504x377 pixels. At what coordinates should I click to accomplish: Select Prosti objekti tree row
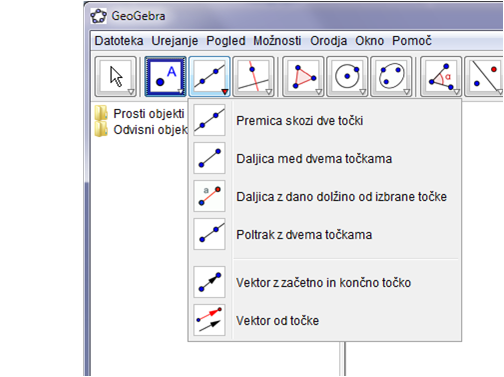coord(140,113)
